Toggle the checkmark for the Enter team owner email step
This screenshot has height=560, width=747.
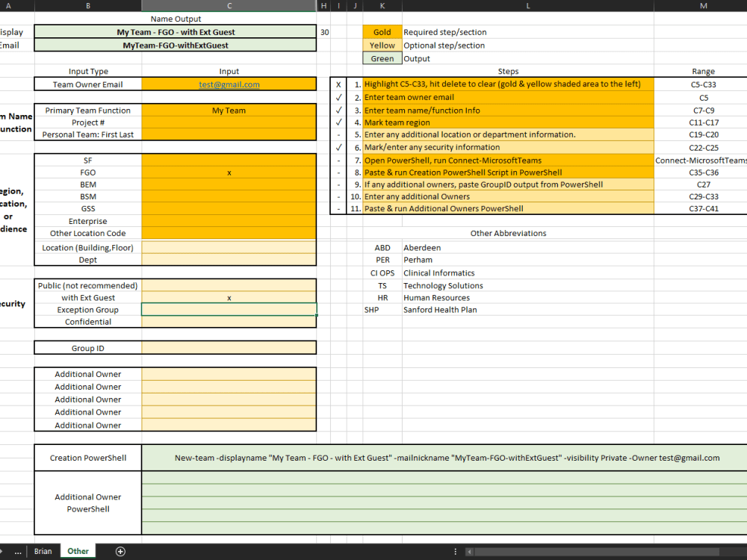(338, 97)
